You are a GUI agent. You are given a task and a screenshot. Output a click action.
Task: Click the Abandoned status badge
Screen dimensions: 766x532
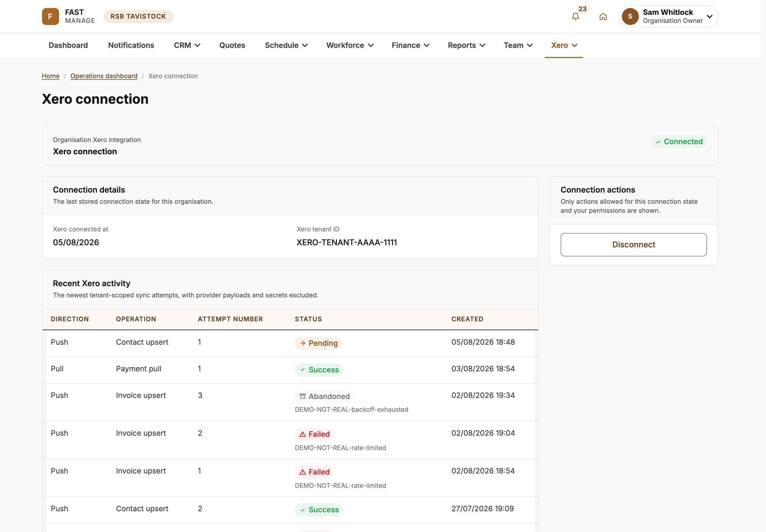[324, 396]
